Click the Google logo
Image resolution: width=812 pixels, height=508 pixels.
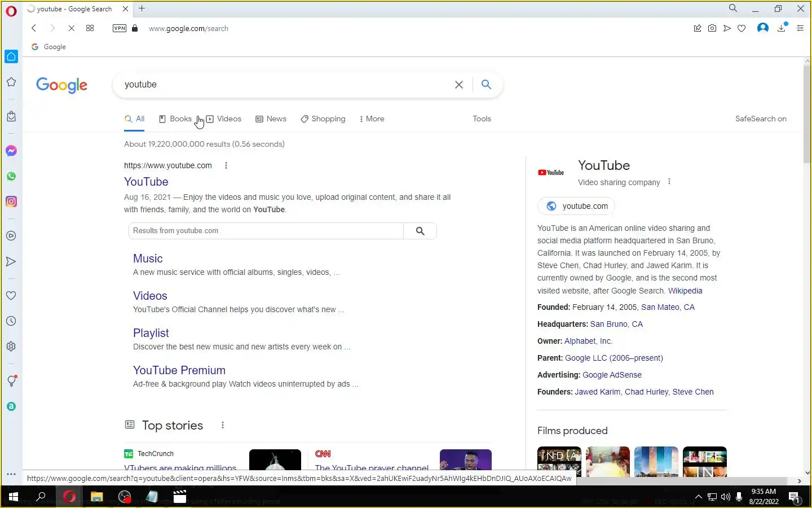61,85
